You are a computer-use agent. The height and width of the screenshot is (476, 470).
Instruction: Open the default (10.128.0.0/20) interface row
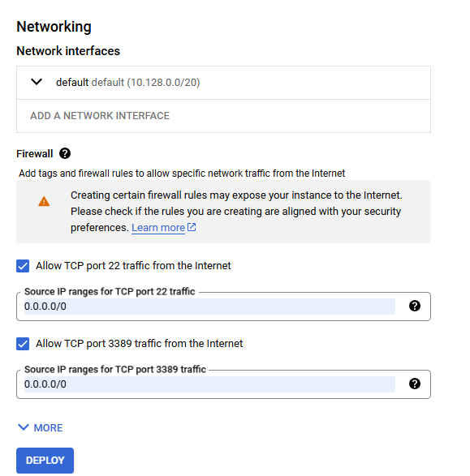pos(223,83)
